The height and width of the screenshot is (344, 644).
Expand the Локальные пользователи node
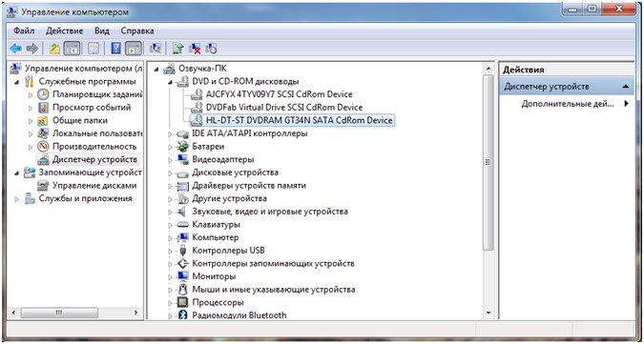pyautogui.click(x=31, y=134)
